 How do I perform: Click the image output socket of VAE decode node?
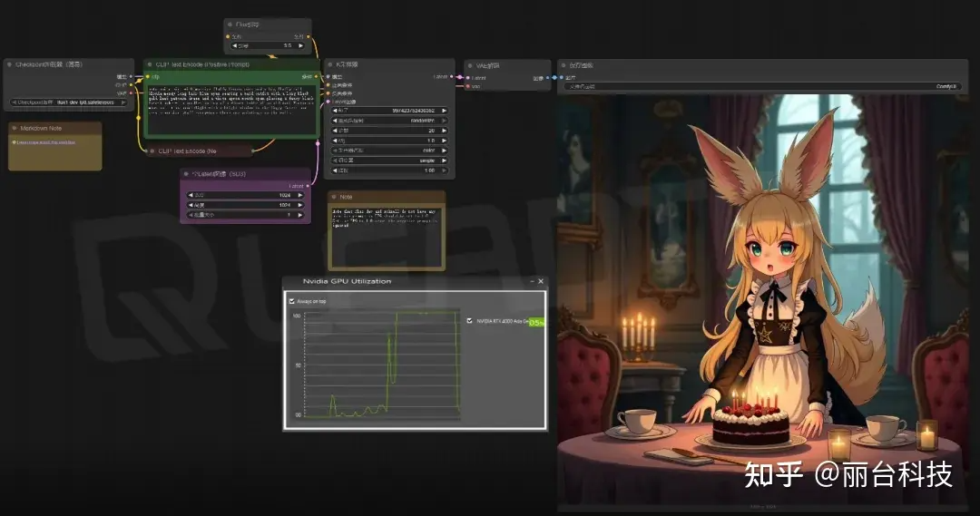tap(547, 78)
